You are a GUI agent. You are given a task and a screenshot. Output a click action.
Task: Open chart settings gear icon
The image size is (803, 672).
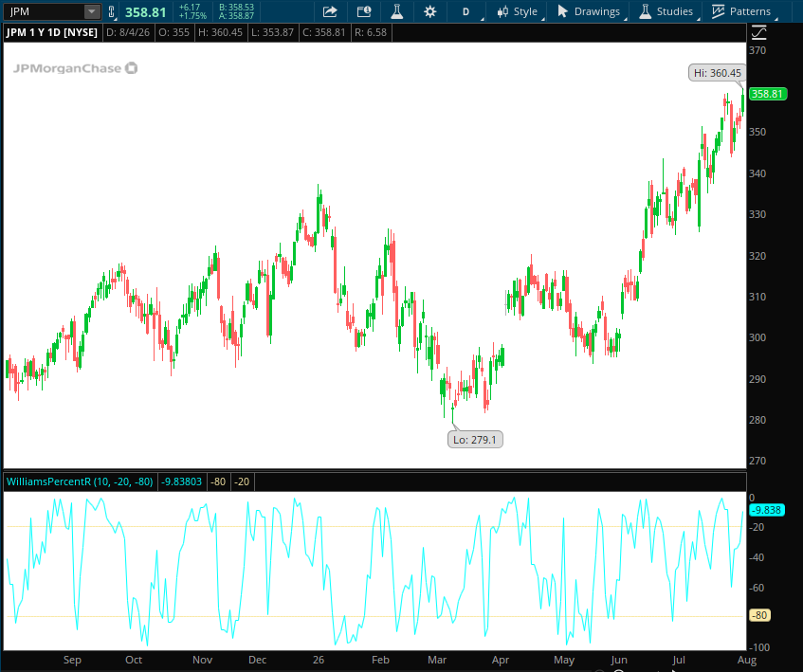pyautogui.click(x=430, y=11)
